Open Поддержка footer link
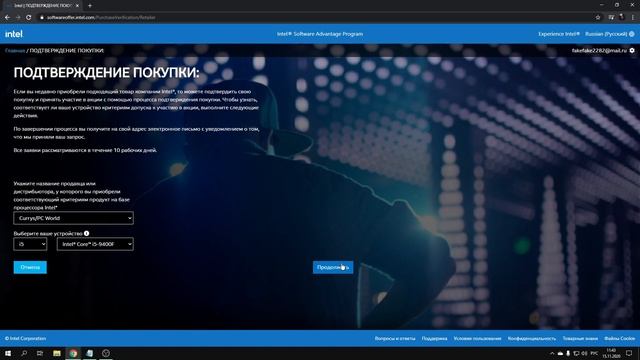This screenshot has height=360, width=640. (x=434, y=338)
